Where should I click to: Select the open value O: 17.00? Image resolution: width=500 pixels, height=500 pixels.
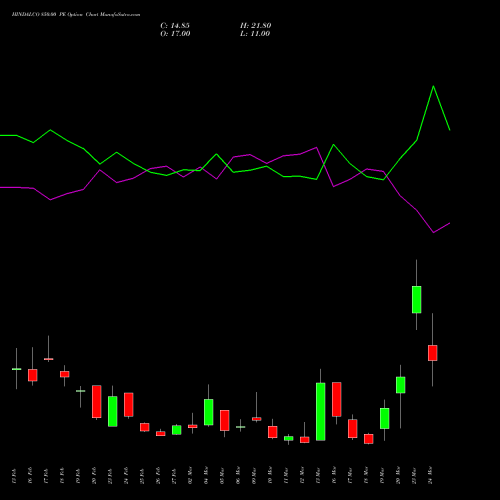tap(175, 34)
